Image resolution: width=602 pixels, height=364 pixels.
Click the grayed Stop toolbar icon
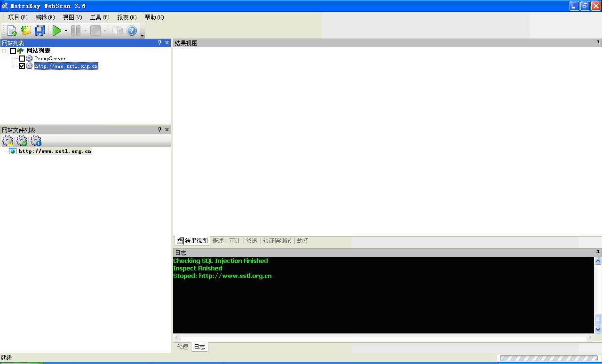95,31
